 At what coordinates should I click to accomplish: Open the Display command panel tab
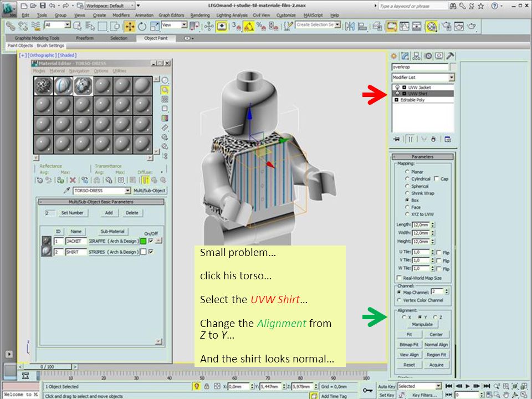[439, 57]
